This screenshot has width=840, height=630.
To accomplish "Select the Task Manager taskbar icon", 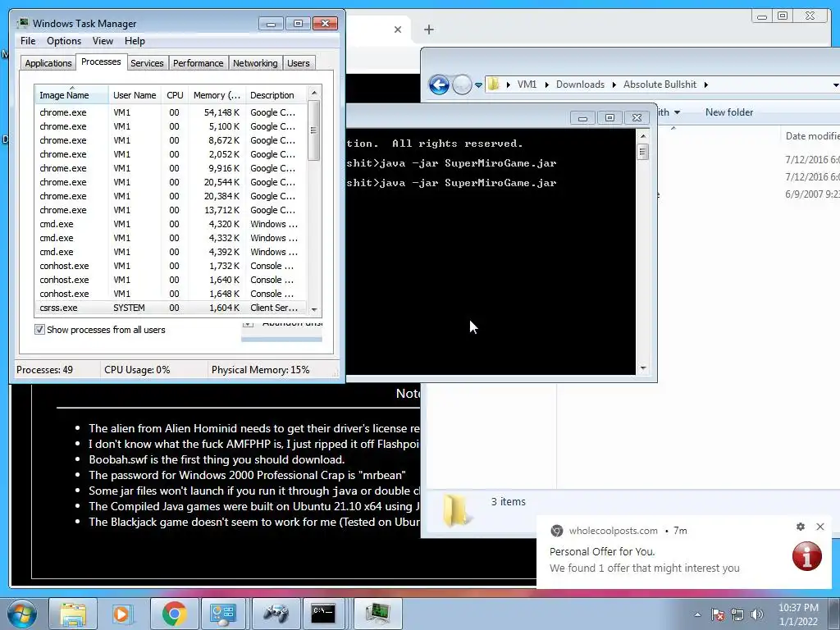I will point(377,614).
